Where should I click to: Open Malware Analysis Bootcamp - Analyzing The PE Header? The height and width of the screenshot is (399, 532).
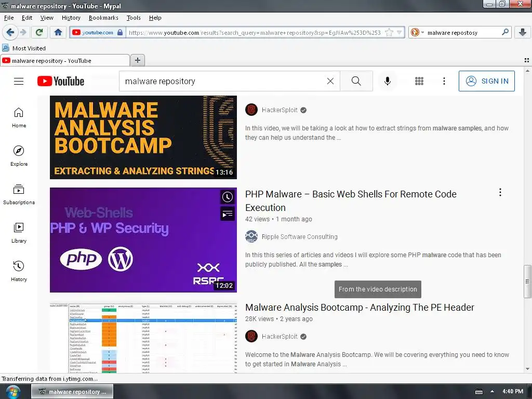[x=360, y=307]
